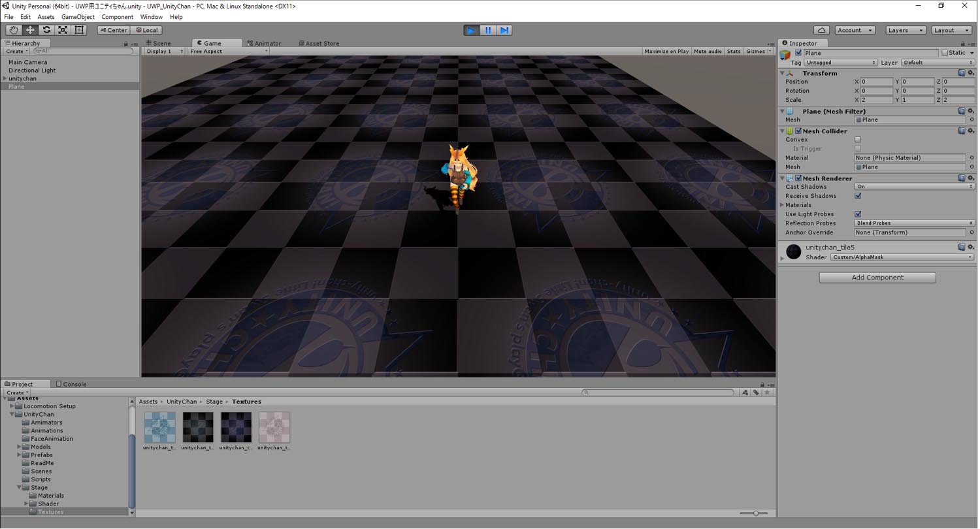Screen dimensions: 980x529
Task: Click Physic Material object picker circle
Action: (972, 158)
